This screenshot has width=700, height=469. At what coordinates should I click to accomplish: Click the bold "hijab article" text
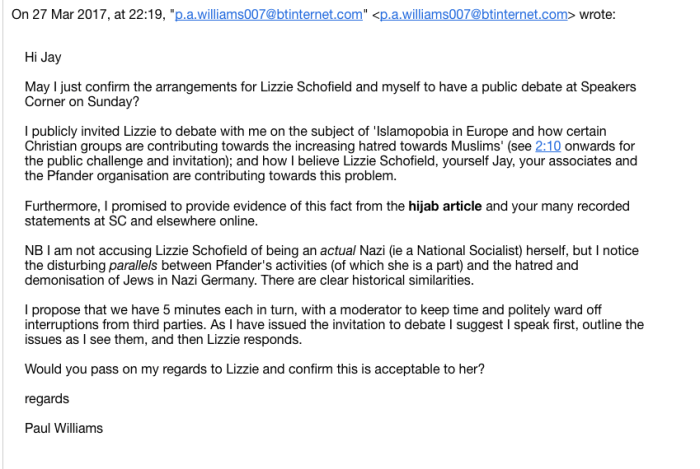[423, 207]
